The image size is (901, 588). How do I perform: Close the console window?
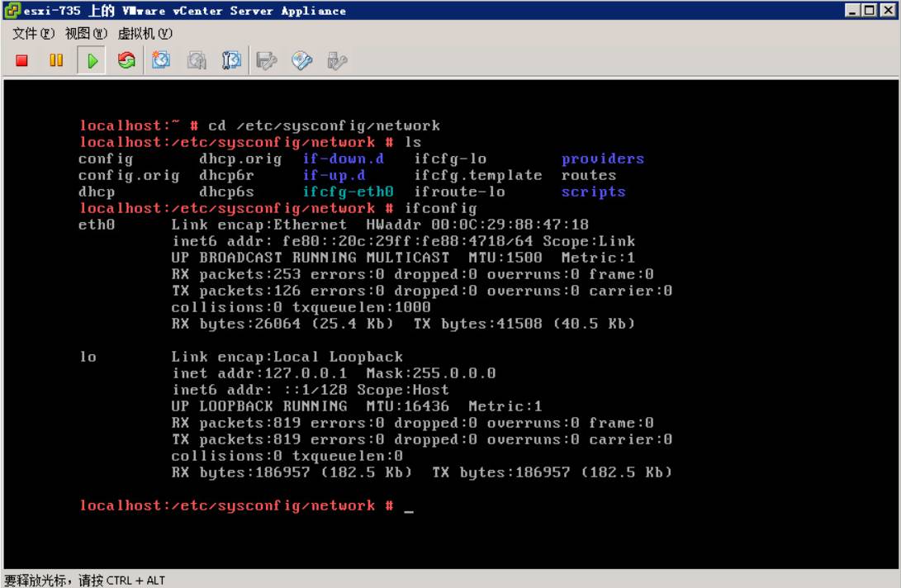888,11
